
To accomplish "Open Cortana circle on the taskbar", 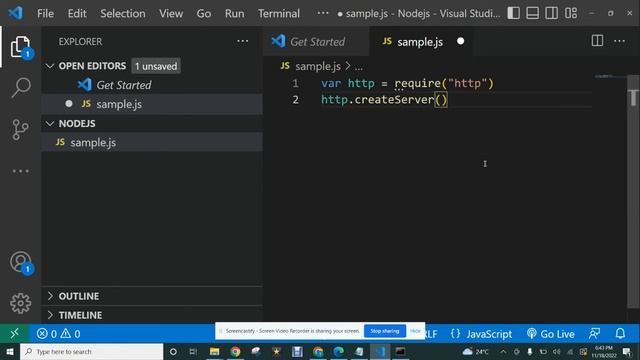I will (173, 351).
